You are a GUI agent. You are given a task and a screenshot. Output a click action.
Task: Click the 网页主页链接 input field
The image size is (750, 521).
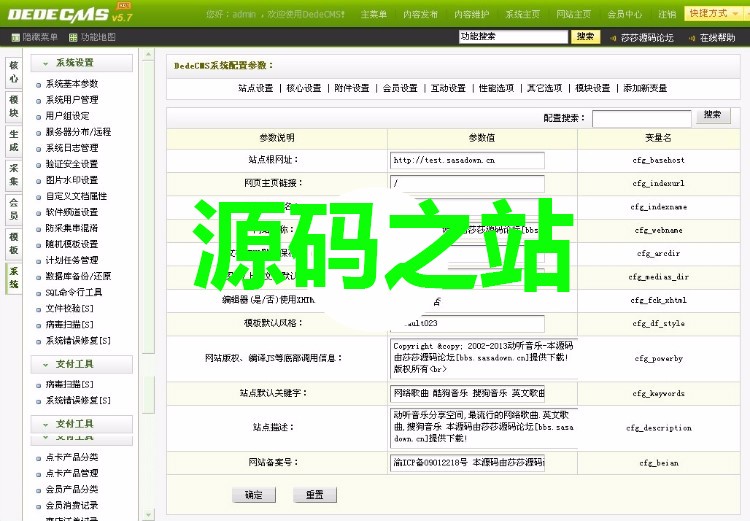[467, 184]
